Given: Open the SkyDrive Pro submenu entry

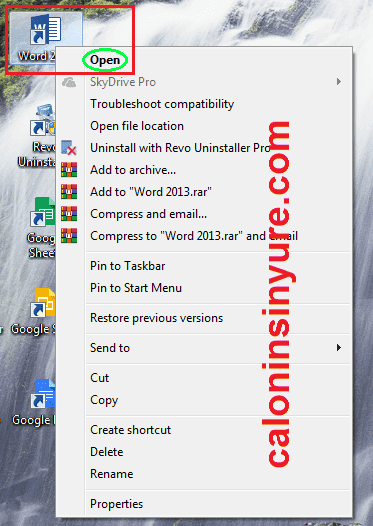Looking at the screenshot, I should point(204,82).
